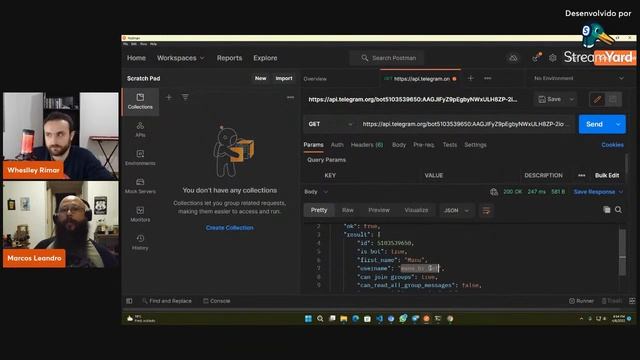Open the Mock Servers sidebar panel
Viewport: 640px width, 360px height.
[x=140, y=186]
